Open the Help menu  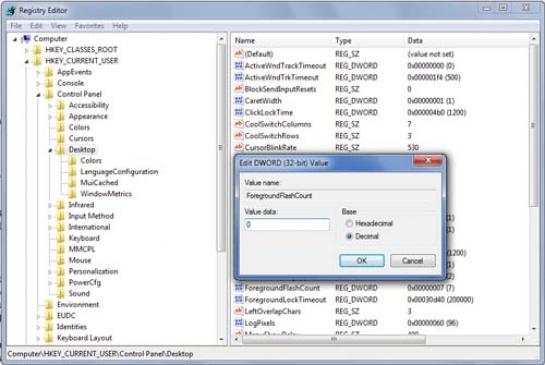point(120,26)
